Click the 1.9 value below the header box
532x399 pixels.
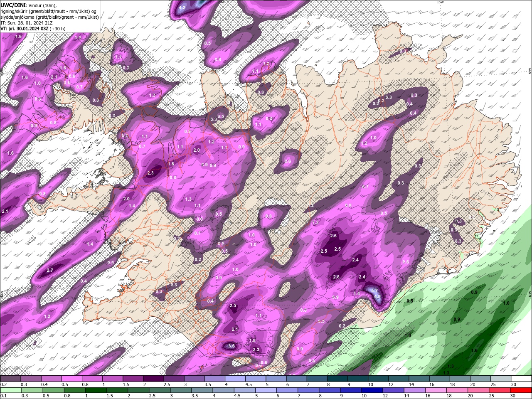click(x=18, y=37)
